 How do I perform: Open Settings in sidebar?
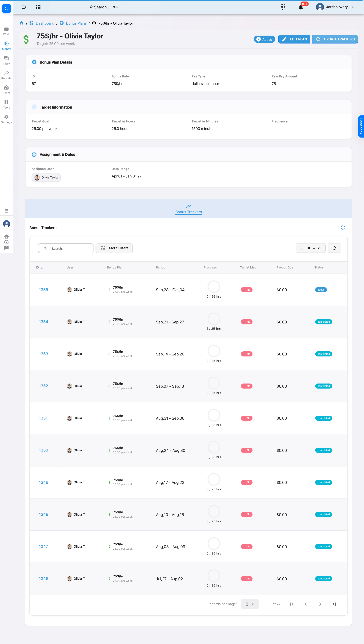click(x=7, y=119)
